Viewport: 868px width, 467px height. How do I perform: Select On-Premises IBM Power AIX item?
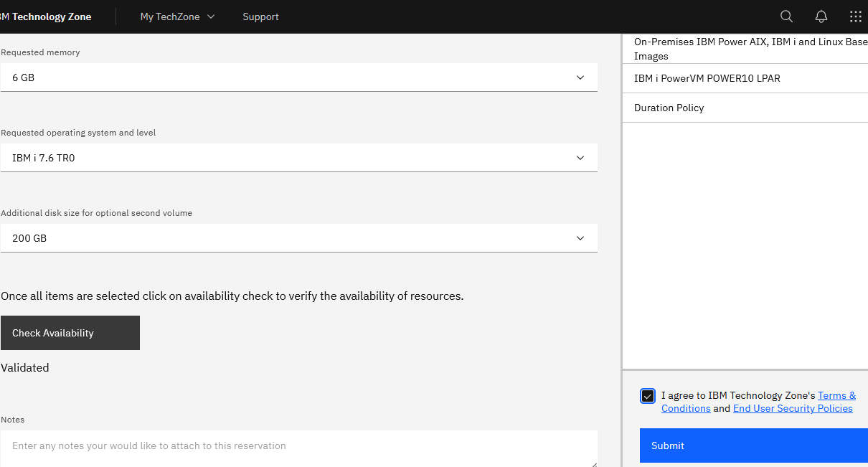click(x=746, y=49)
